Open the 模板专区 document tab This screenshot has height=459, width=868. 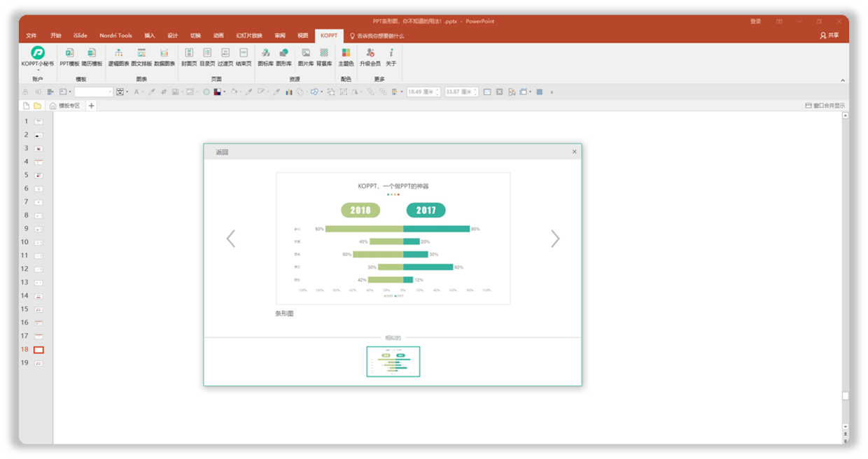click(64, 106)
